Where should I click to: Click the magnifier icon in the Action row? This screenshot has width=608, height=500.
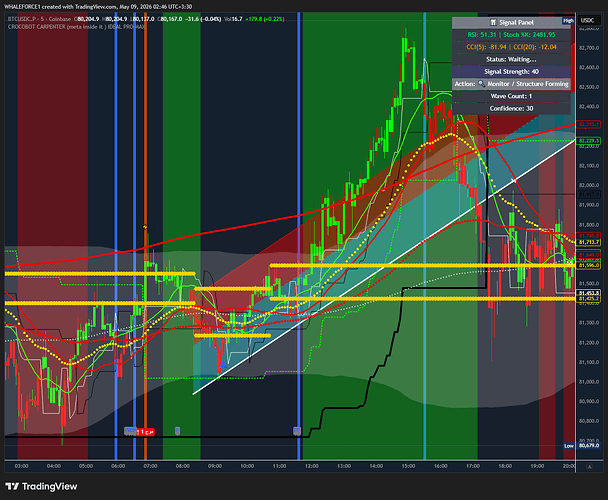click(x=481, y=84)
